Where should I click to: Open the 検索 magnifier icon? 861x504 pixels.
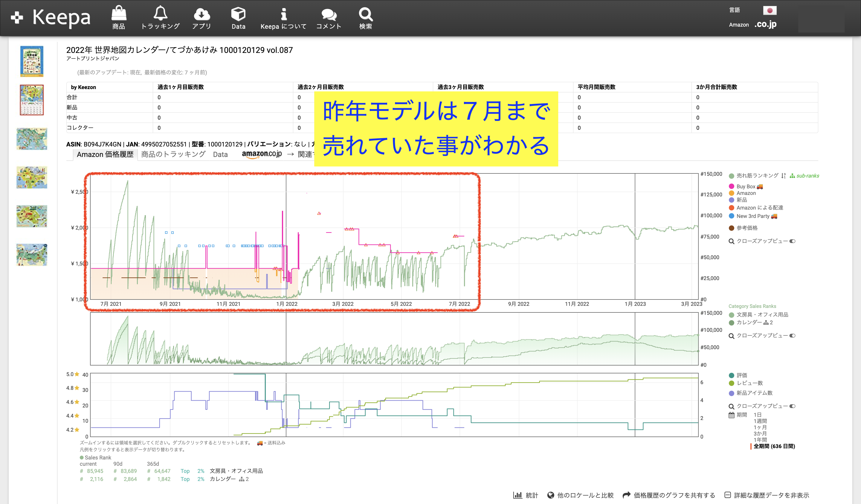click(x=365, y=14)
